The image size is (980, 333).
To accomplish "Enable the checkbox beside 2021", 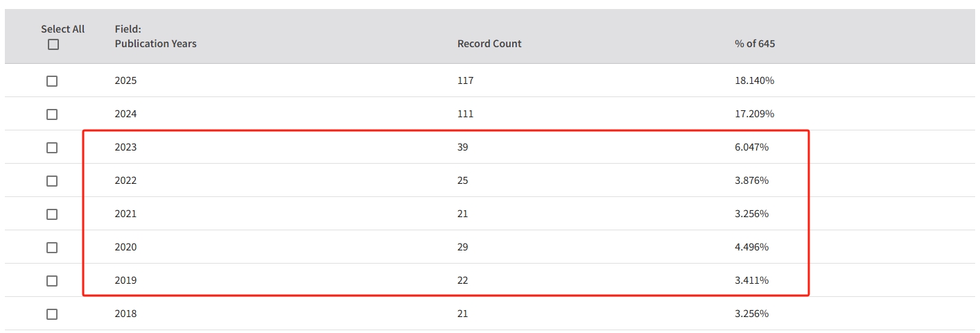I will pos(52,214).
